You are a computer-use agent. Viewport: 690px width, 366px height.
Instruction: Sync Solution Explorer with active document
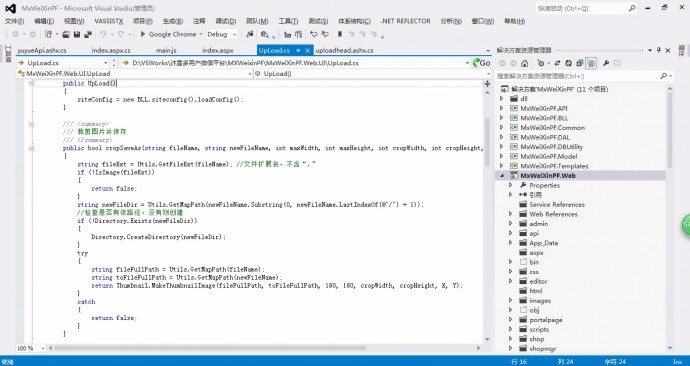click(x=557, y=63)
